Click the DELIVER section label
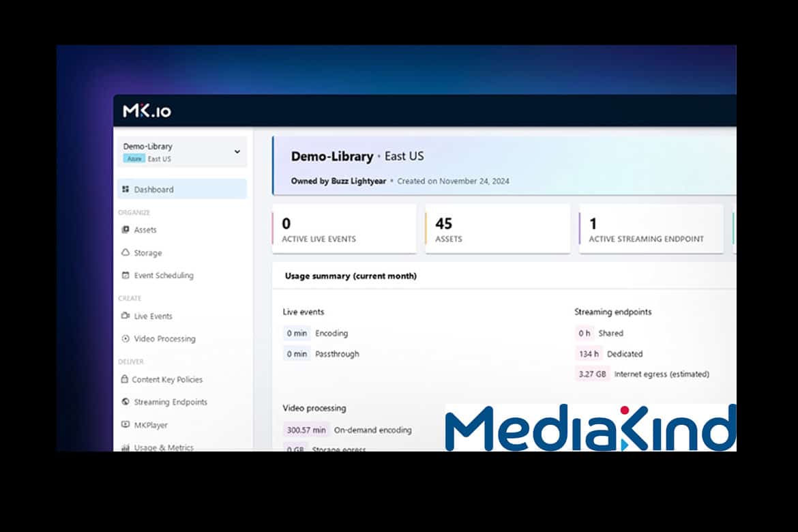 click(x=131, y=362)
